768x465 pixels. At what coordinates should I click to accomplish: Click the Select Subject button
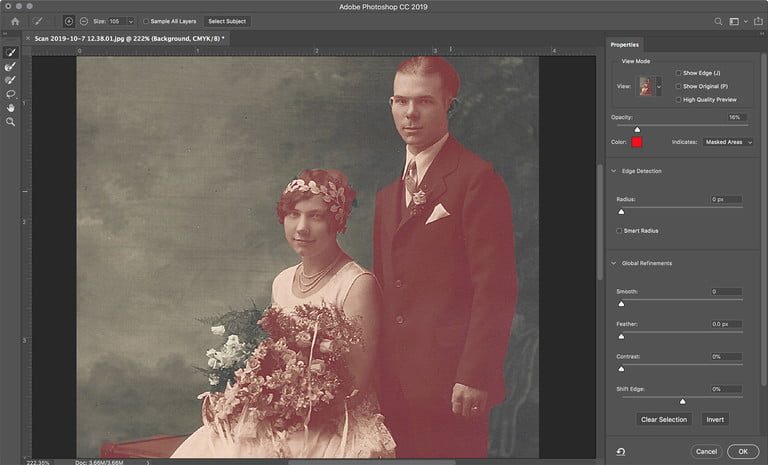tap(227, 21)
